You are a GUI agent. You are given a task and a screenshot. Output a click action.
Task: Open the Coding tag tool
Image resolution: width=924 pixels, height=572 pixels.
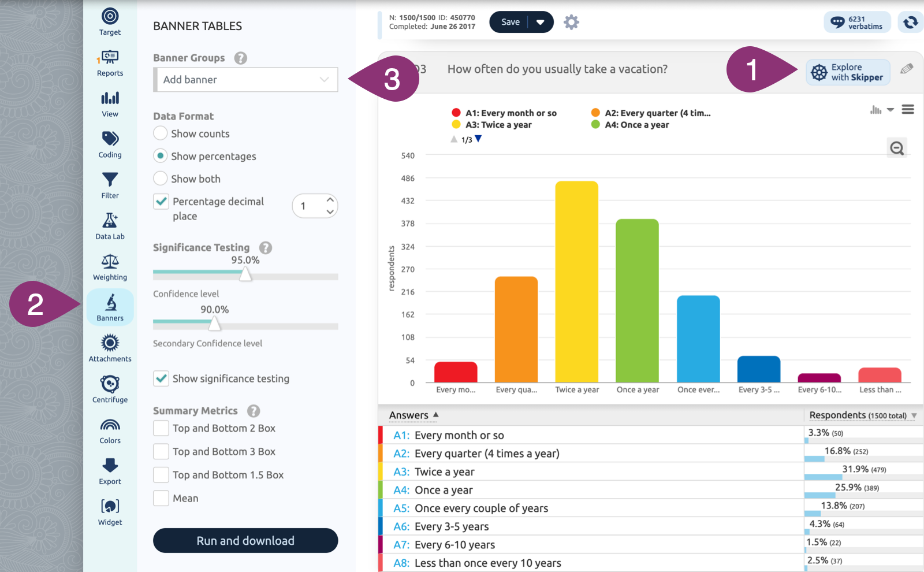tap(110, 144)
